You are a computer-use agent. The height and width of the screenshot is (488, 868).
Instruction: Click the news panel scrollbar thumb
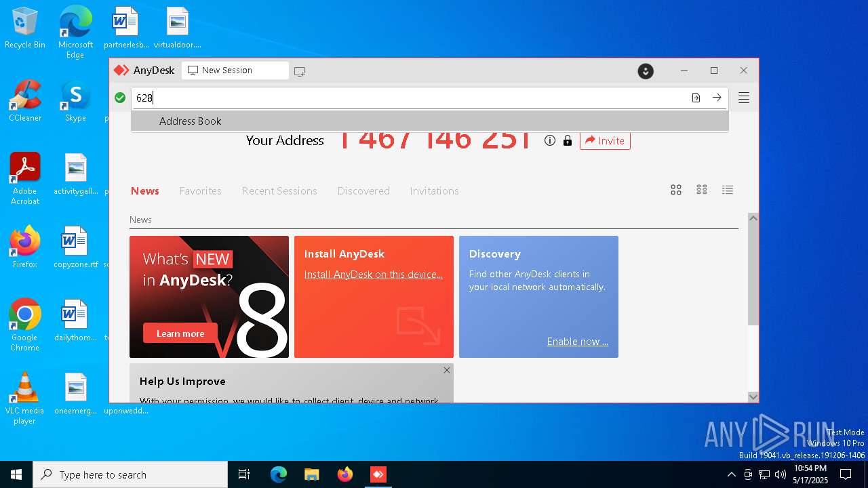[753, 274]
